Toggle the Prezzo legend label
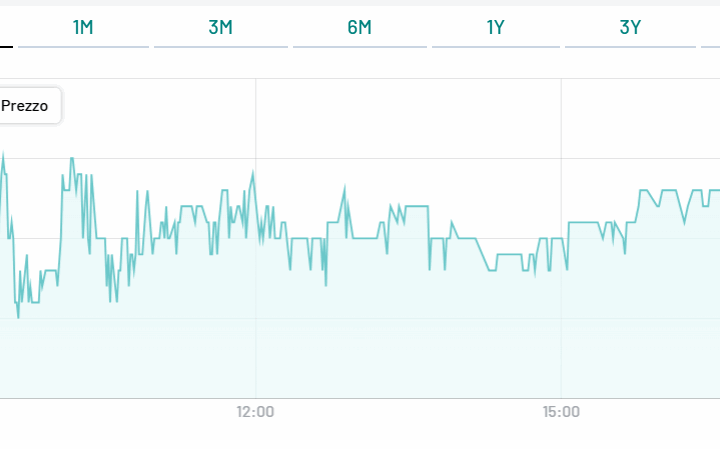The width and height of the screenshot is (720, 449). point(25,105)
